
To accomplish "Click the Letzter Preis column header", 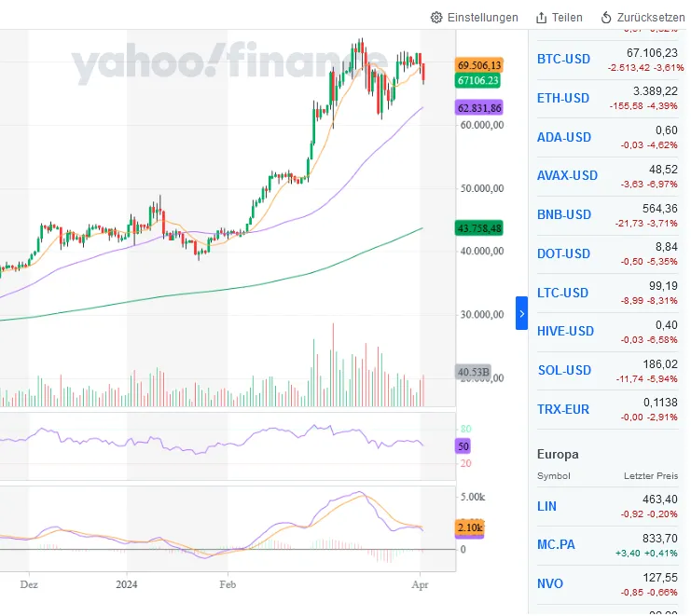I will [x=651, y=476].
